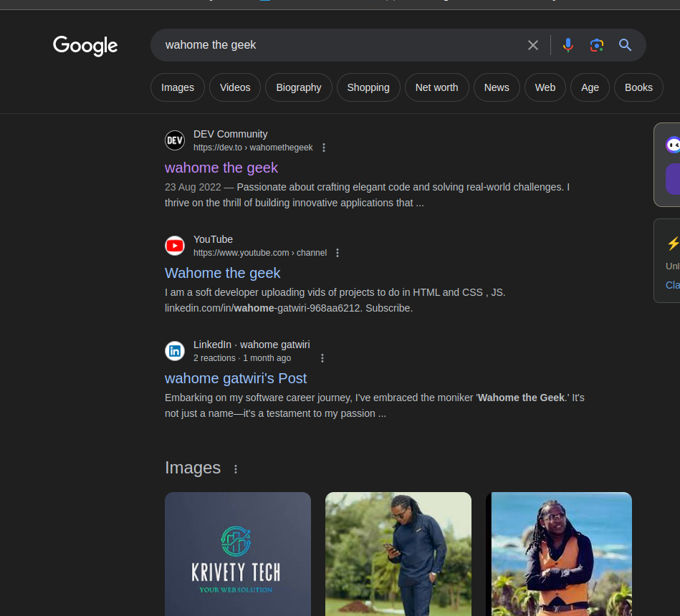Screen dimensions: 680x616
Task: Click inside the search text field
Action: pyautogui.click(x=337, y=45)
